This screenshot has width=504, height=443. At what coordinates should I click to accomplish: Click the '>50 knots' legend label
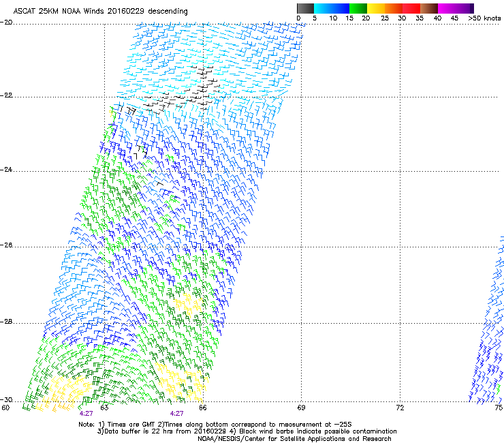point(484,18)
